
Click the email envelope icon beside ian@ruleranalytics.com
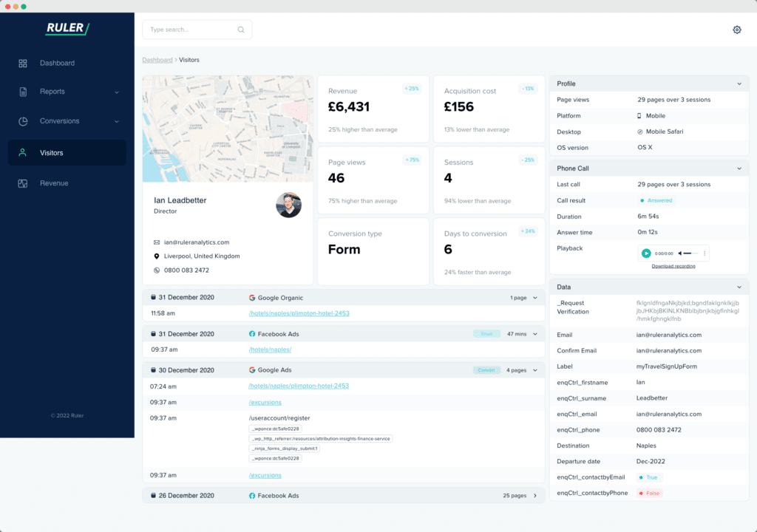click(x=157, y=242)
